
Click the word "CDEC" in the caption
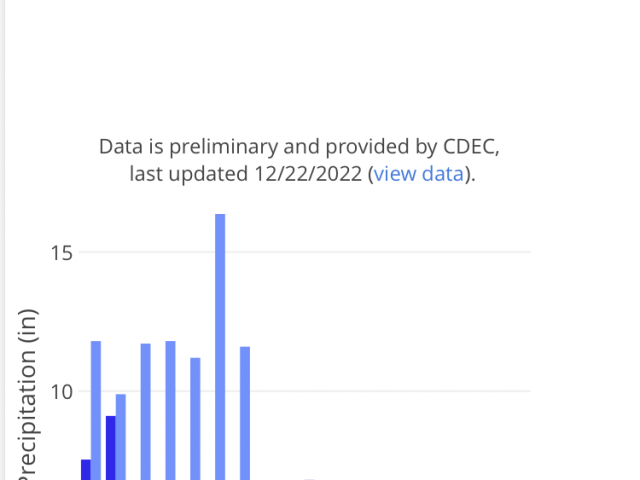point(469,147)
